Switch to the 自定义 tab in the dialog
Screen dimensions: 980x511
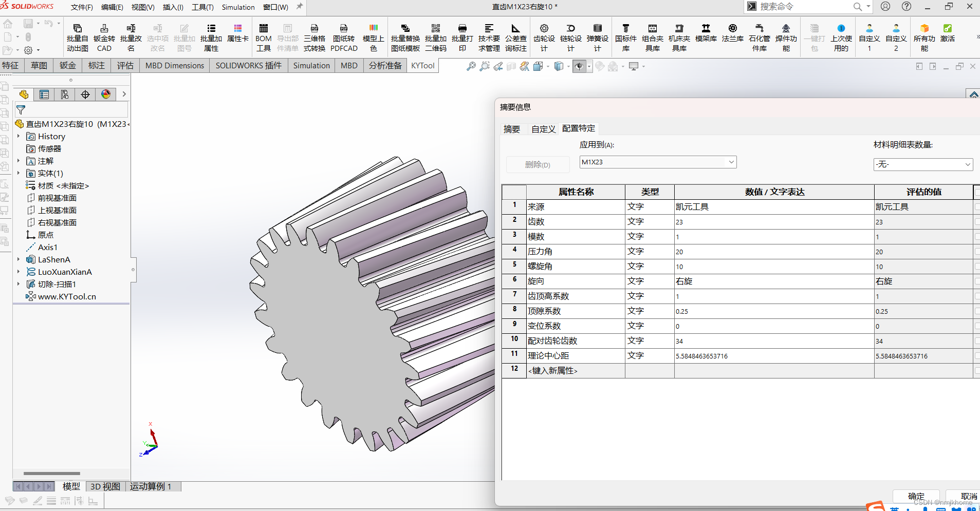click(543, 129)
